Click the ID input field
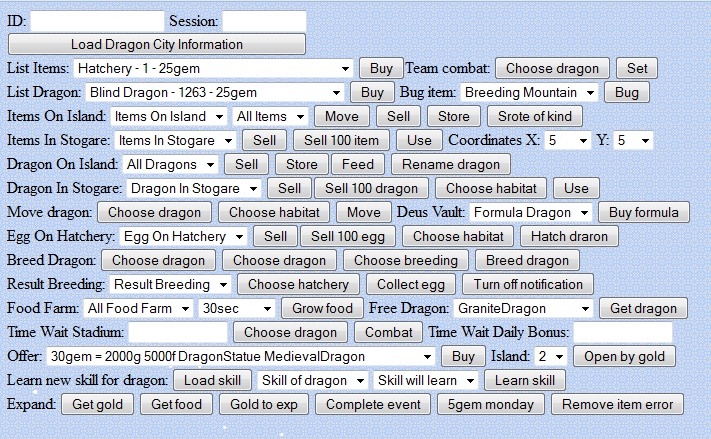The width and height of the screenshot is (711, 439). (97, 21)
